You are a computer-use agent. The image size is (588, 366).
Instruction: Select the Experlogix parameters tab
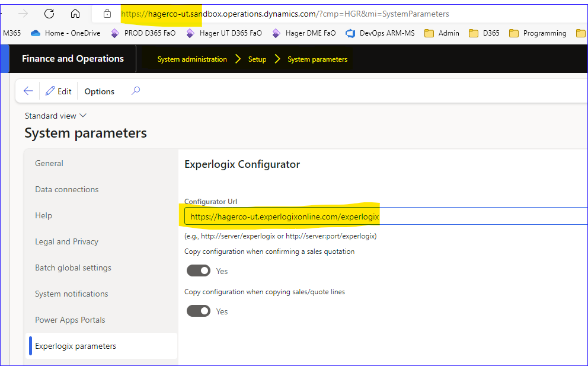[x=101, y=346]
